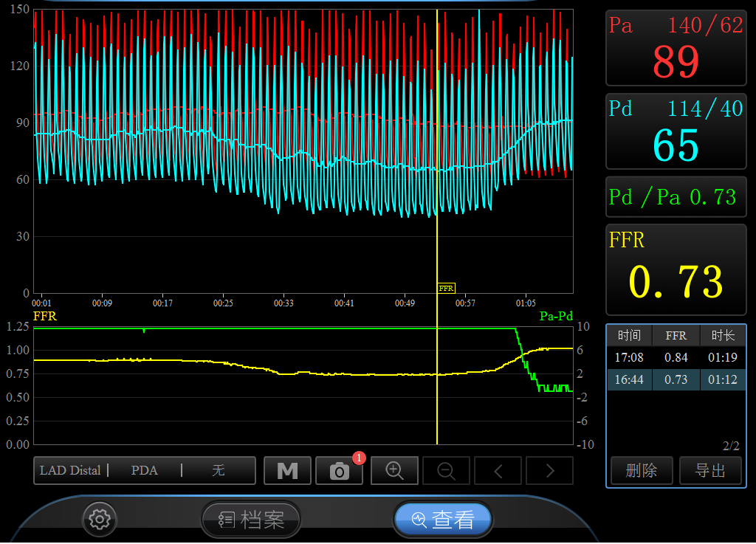Open the 无 option selector
Screen dimensions: 756x544
219,471
